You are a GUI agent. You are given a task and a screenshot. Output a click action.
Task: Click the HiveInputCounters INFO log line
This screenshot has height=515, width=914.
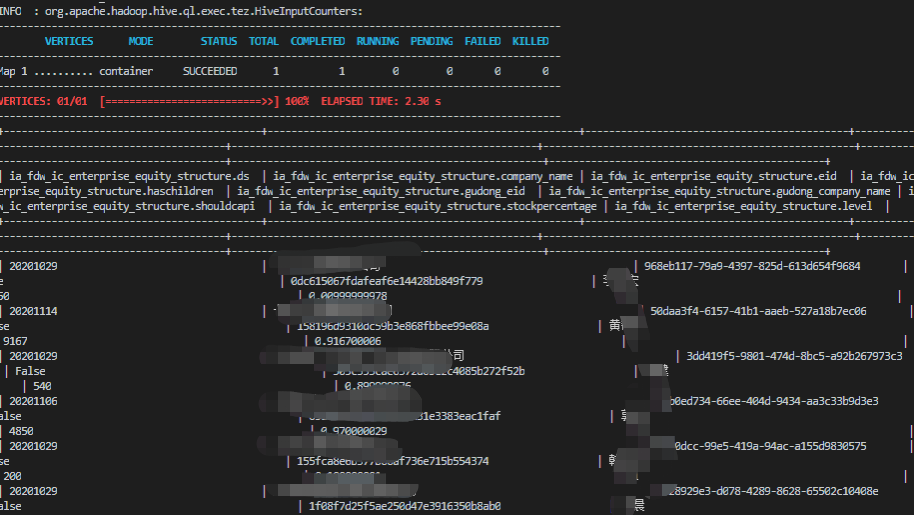pos(181,11)
